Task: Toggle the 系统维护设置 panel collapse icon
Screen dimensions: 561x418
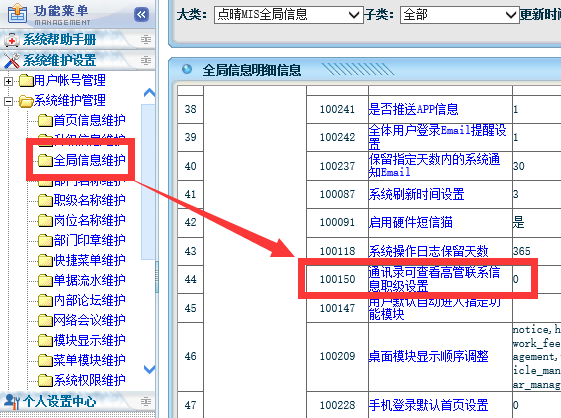Action: (x=146, y=60)
